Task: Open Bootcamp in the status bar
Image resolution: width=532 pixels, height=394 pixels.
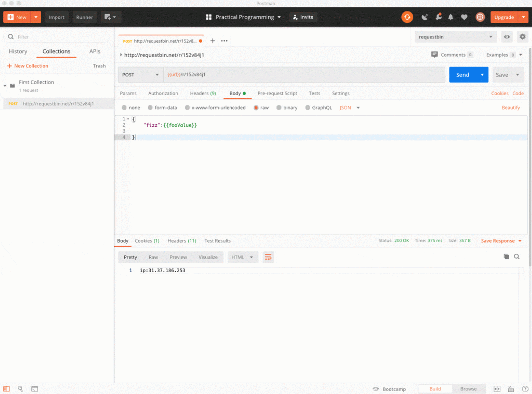Action: pyautogui.click(x=389, y=389)
